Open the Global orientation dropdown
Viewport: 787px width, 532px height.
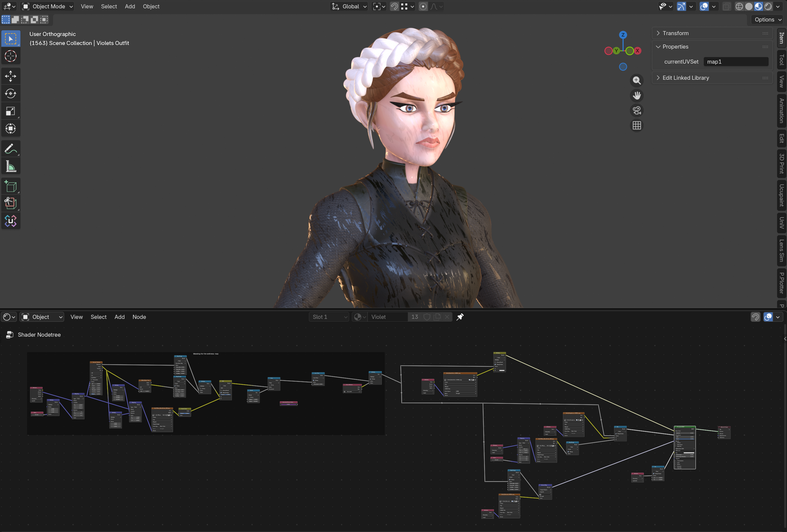(x=349, y=6)
